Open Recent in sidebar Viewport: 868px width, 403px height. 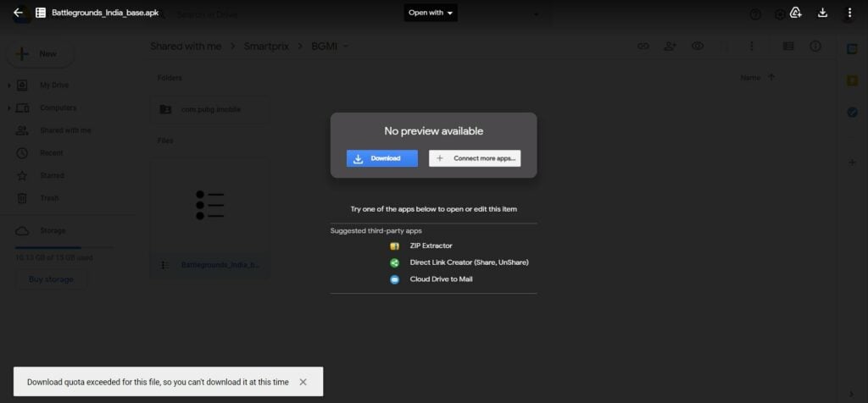pos(52,153)
